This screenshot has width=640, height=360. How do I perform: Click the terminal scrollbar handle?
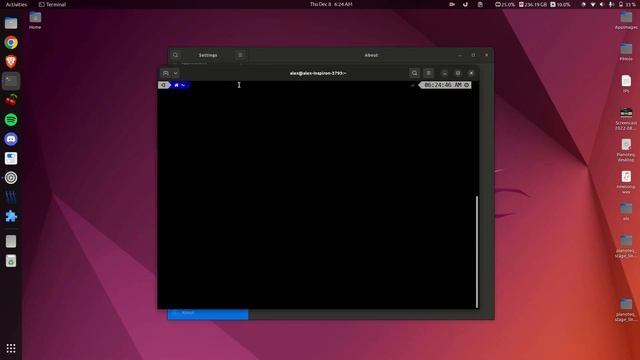tap(477, 251)
